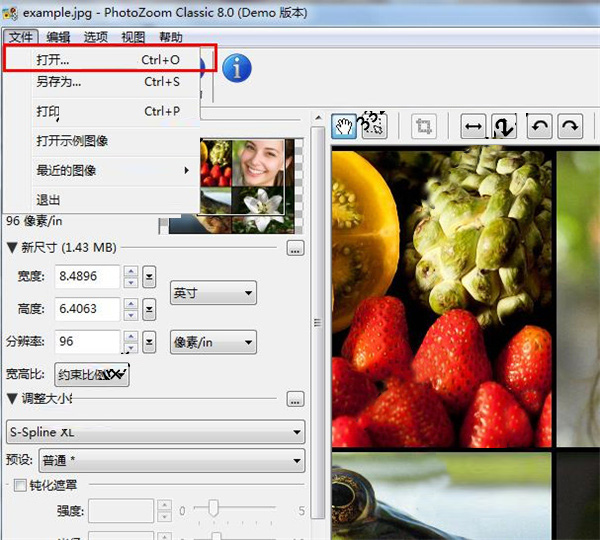Open the 文件 menu
The height and width of the screenshot is (540, 600).
(21, 37)
